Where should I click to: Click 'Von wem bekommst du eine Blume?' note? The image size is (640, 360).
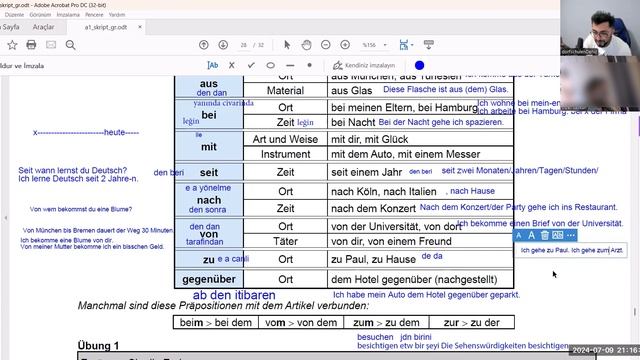point(80,209)
